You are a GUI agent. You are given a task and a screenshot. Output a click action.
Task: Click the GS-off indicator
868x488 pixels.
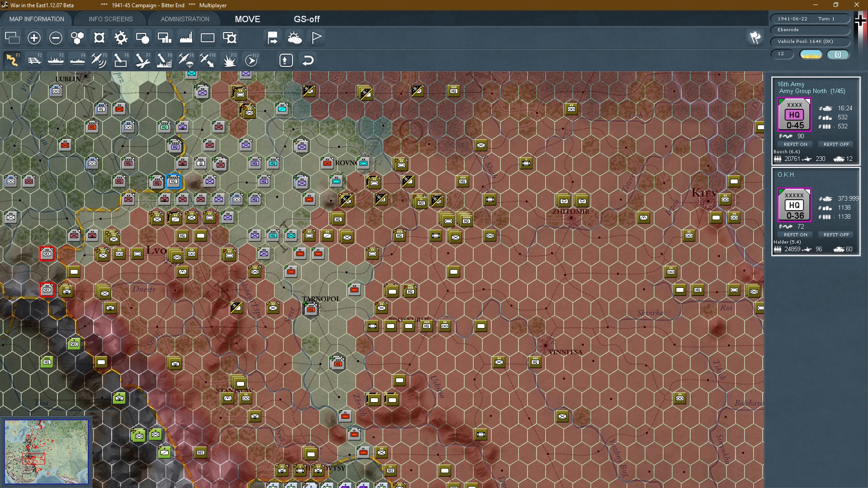click(307, 19)
